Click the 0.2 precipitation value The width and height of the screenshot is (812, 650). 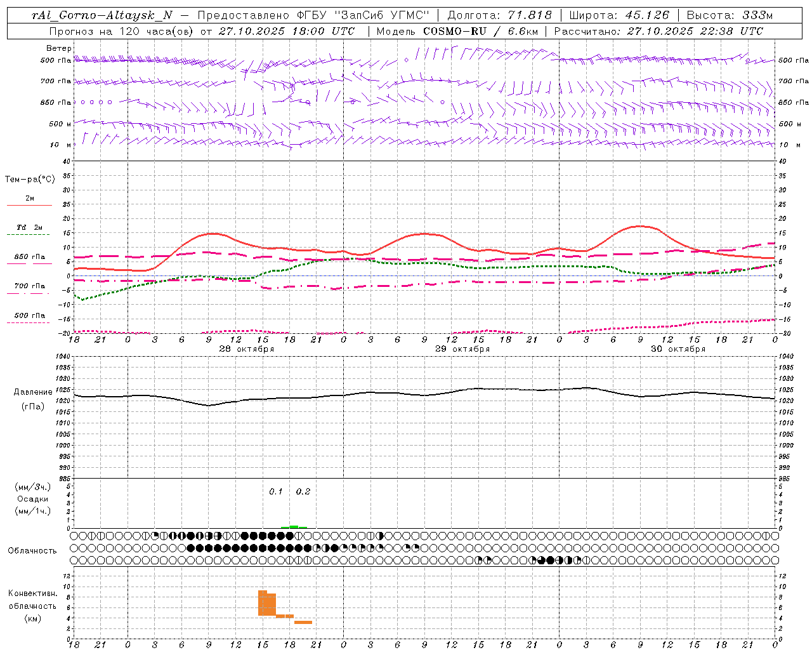pos(303,491)
